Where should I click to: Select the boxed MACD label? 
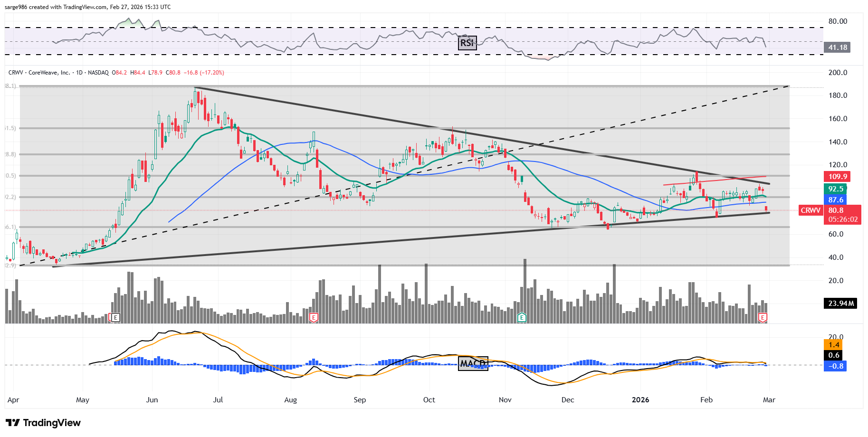473,363
